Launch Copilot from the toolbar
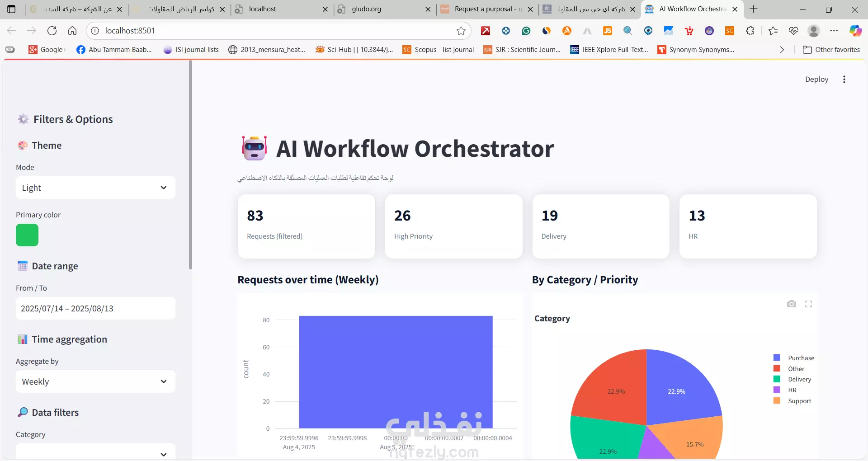This screenshot has width=868, height=461. pyautogui.click(x=855, y=31)
